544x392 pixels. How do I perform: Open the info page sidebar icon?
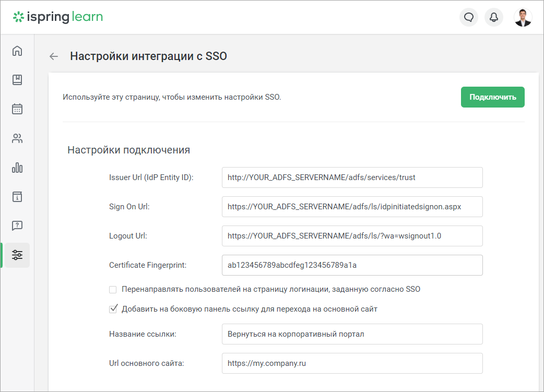click(17, 197)
